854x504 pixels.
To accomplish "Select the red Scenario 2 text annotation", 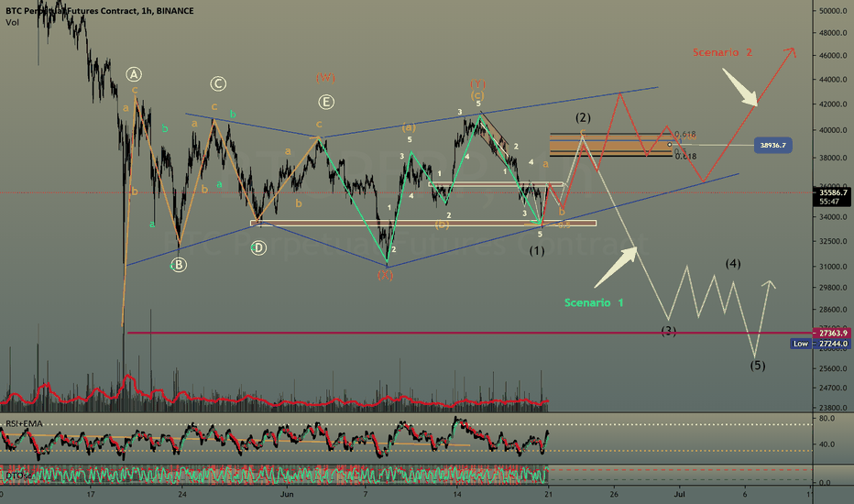I will pyautogui.click(x=722, y=52).
